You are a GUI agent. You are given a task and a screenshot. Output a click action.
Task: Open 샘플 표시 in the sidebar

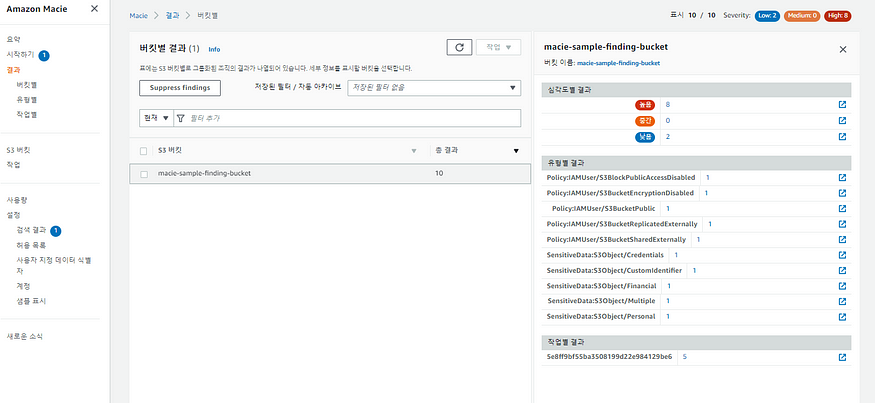[31, 301]
